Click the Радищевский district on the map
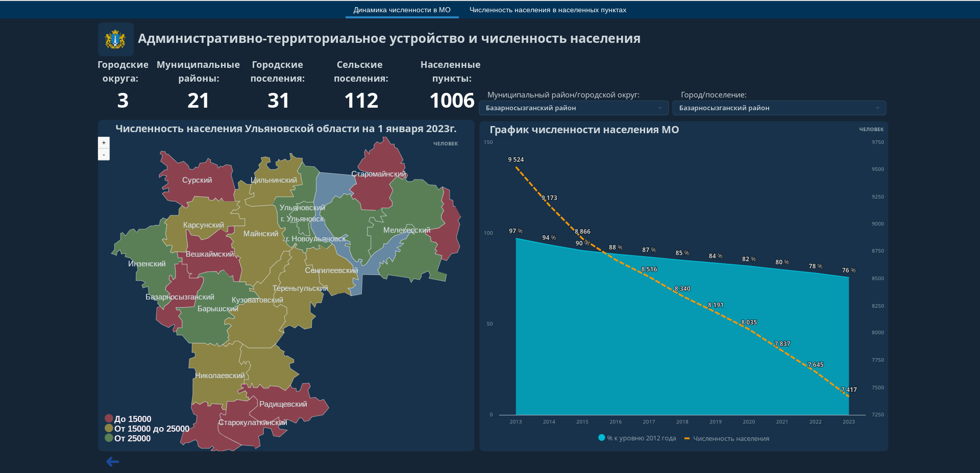980x473 pixels. (x=283, y=404)
